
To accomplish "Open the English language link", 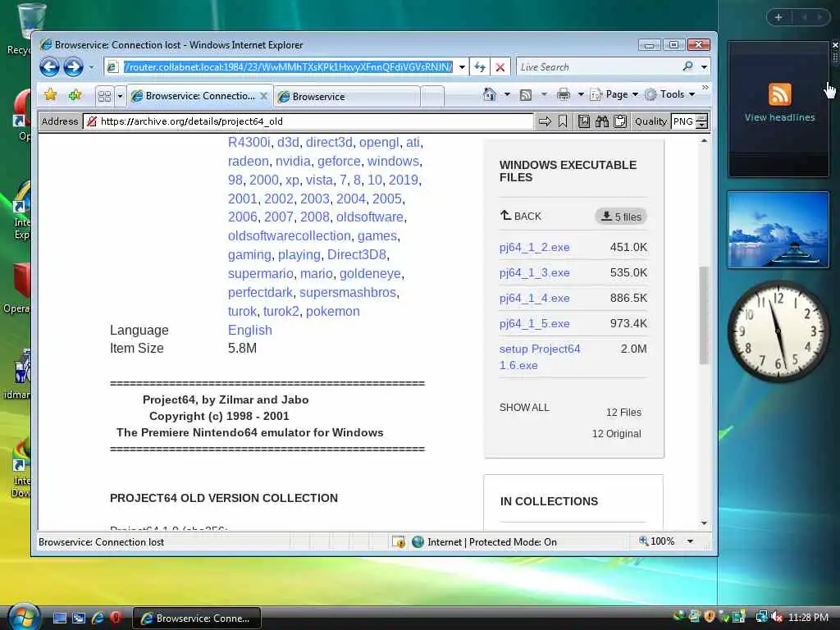I will click(x=249, y=330).
